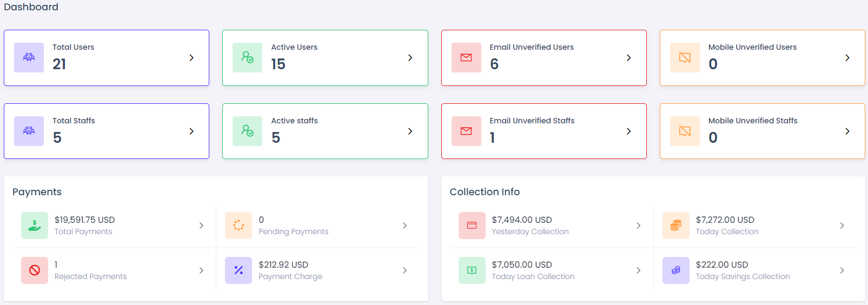The height and width of the screenshot is (305, 868).
Task: Click the Active Users checkmark icon
Action: point(248,57)
